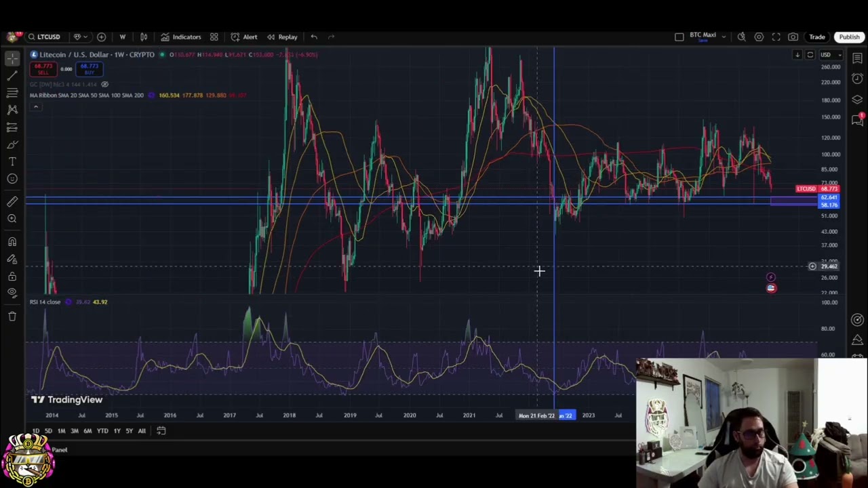
Task: Open the alerts clock panel icon
Action: (x=857, y=79)
